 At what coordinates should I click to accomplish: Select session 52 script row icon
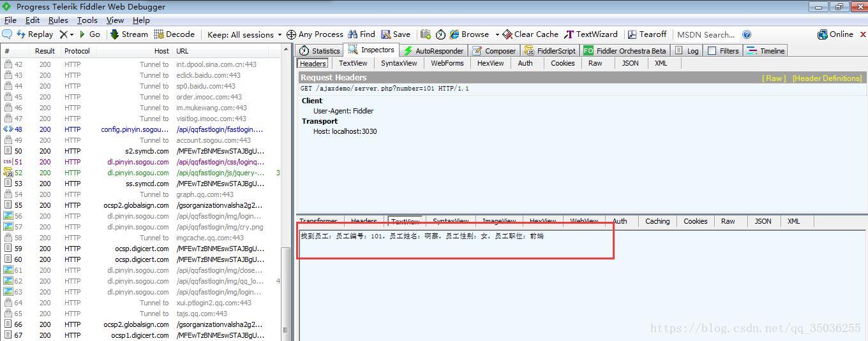click(x=8, y=173)
